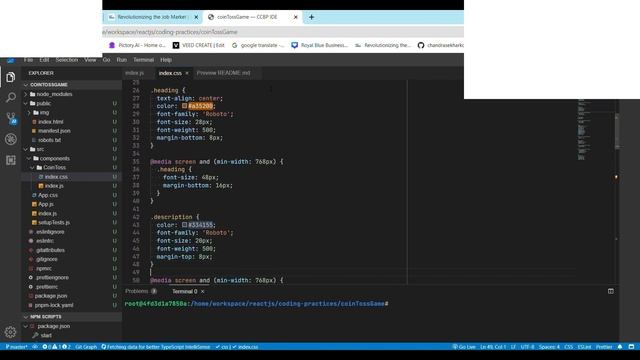Open the View menu
The width and height of the screenshot is (640, 360).
point(90,60)
